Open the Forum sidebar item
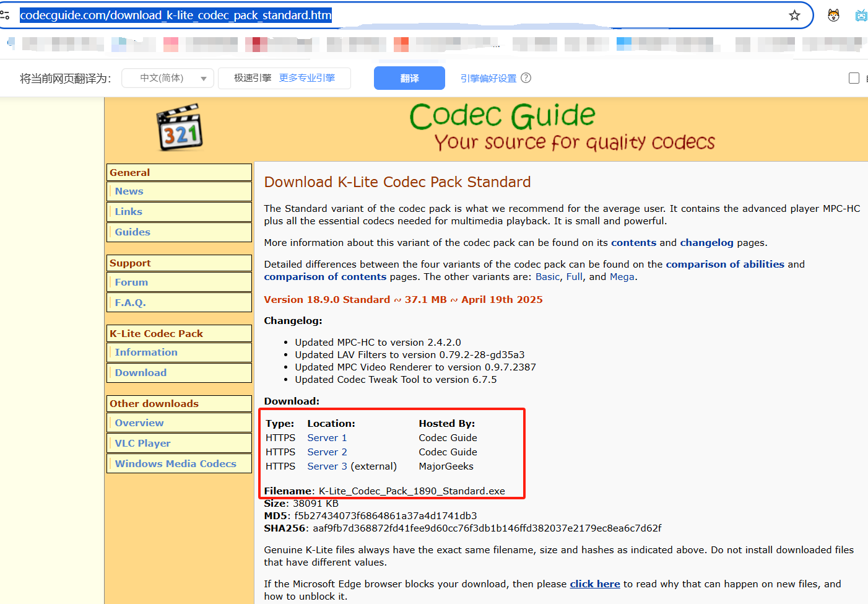868x604 pixels. tap(179, 282)
